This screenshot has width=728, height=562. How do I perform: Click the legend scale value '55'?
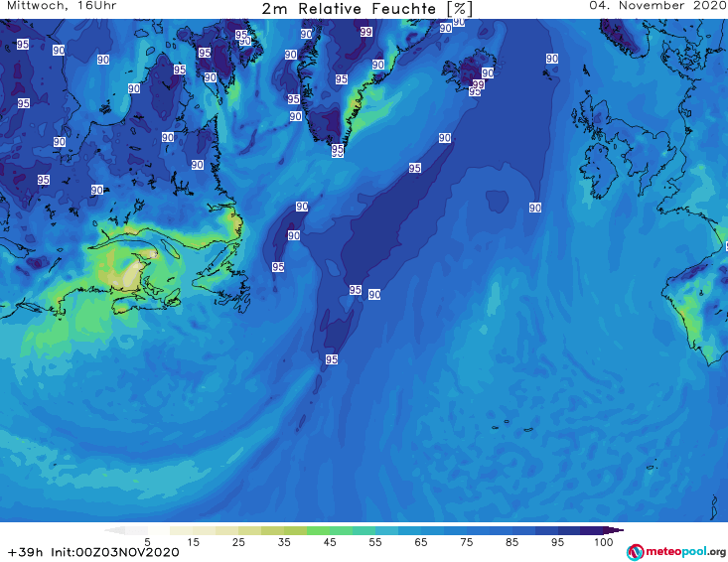click(375, 542)
